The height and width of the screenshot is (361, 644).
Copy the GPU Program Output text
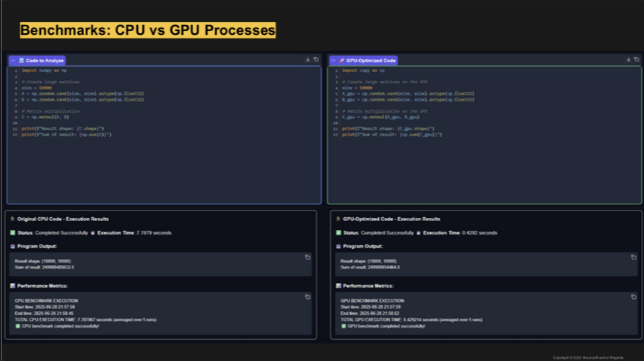coord(633,257)
